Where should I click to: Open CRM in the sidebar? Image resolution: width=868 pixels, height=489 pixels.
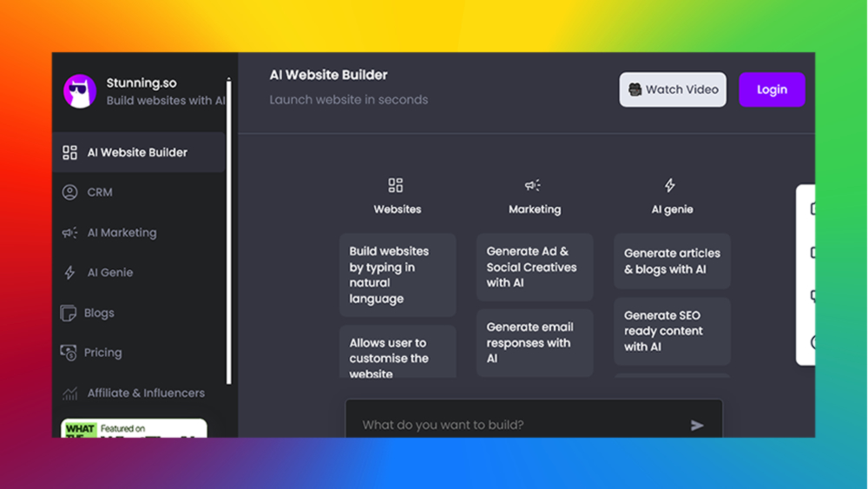[x=139, y=192]
